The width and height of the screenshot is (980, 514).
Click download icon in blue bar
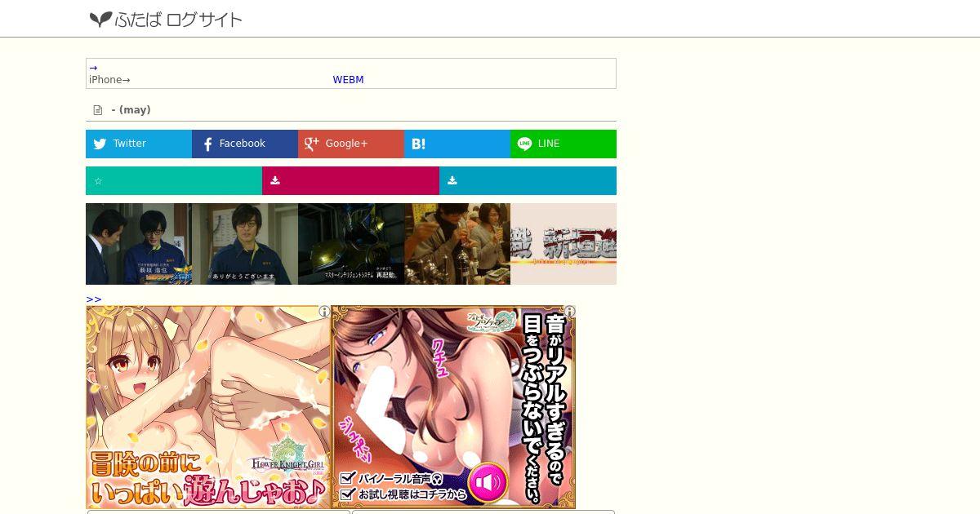(x=452, y=181)
